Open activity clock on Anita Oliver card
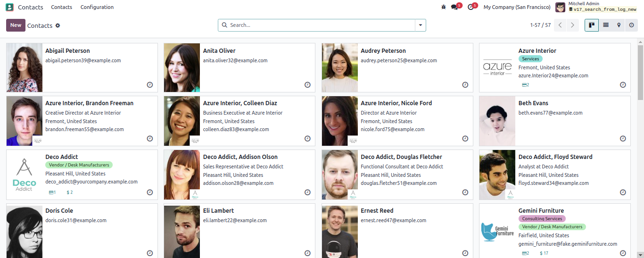 tap(307, 85)
